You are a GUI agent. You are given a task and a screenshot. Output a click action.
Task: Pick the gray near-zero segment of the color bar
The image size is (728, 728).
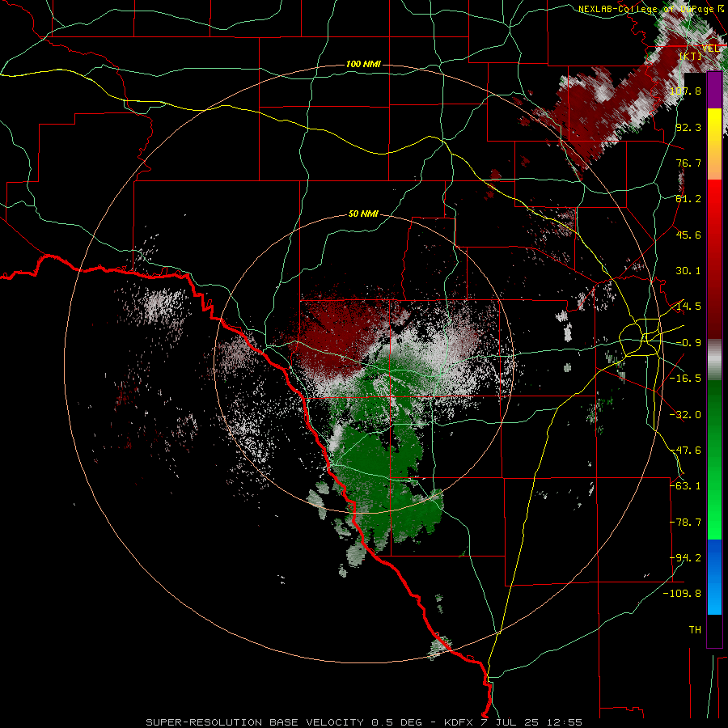tap(714, 360)
